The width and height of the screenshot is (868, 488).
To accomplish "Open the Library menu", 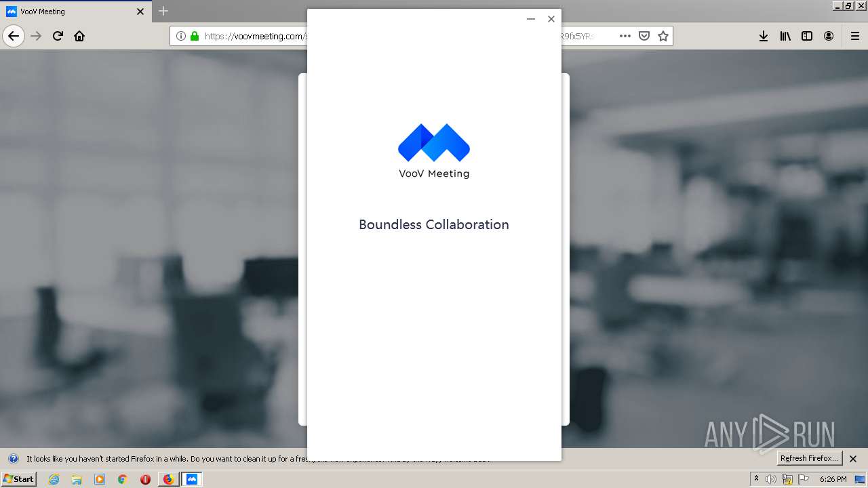I will click(785, 36).
